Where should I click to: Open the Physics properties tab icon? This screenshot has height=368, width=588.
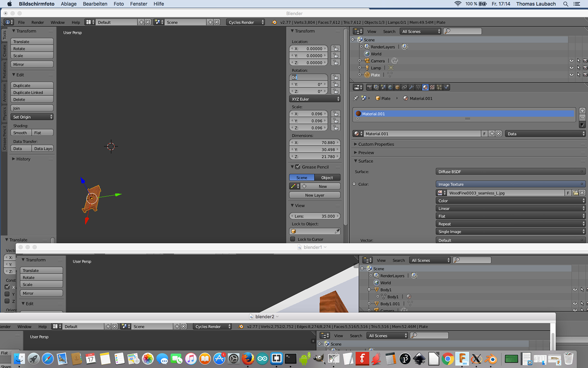pyautogui.click(x=447, y=87)
